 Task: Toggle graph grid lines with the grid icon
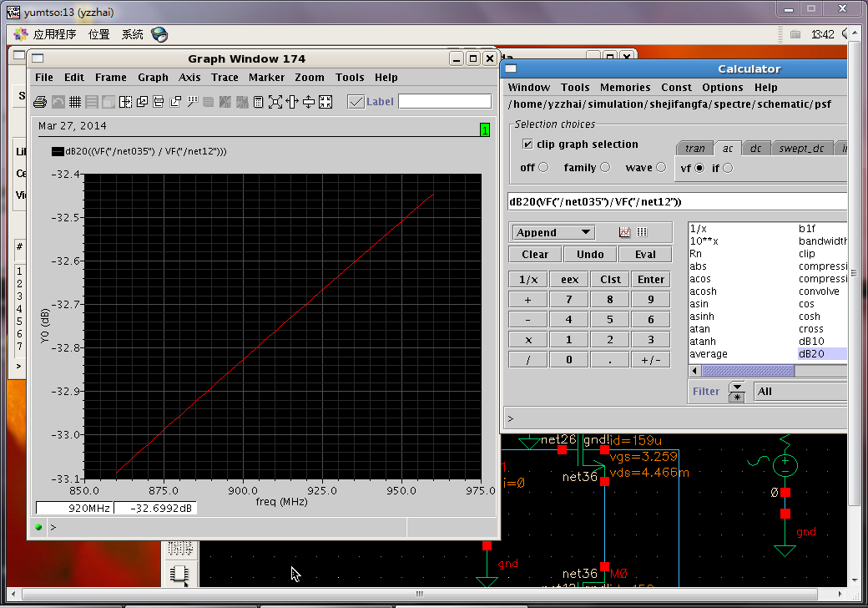74,102
